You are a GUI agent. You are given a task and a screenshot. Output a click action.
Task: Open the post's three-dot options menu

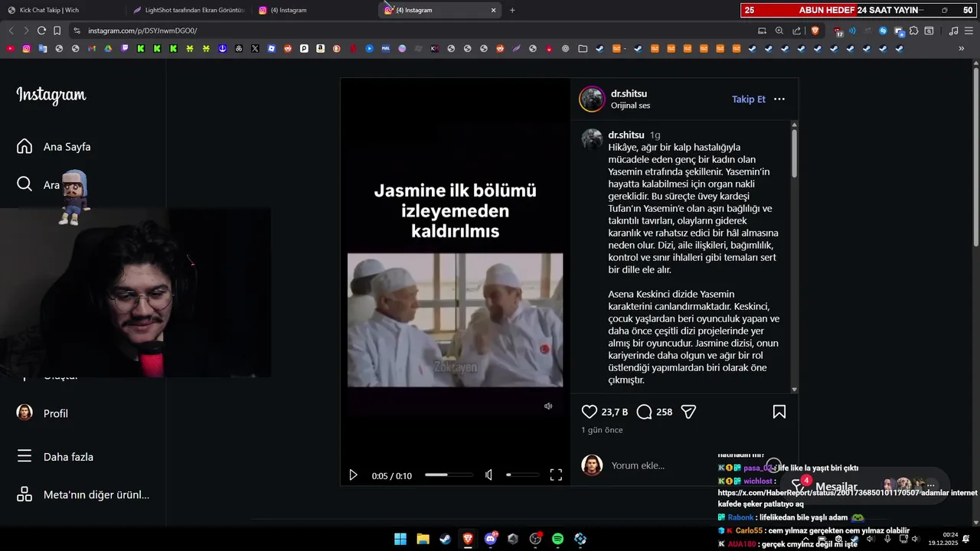[779, 99]
